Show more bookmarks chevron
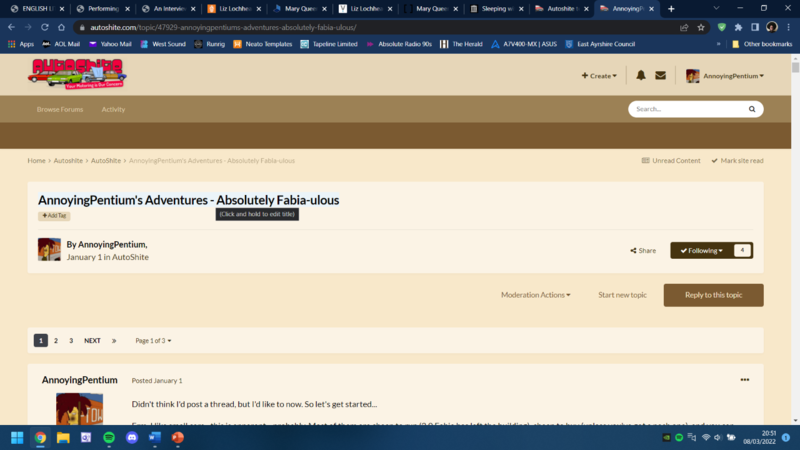This screenshot has width=800, height=450. (x=718, y=44)
